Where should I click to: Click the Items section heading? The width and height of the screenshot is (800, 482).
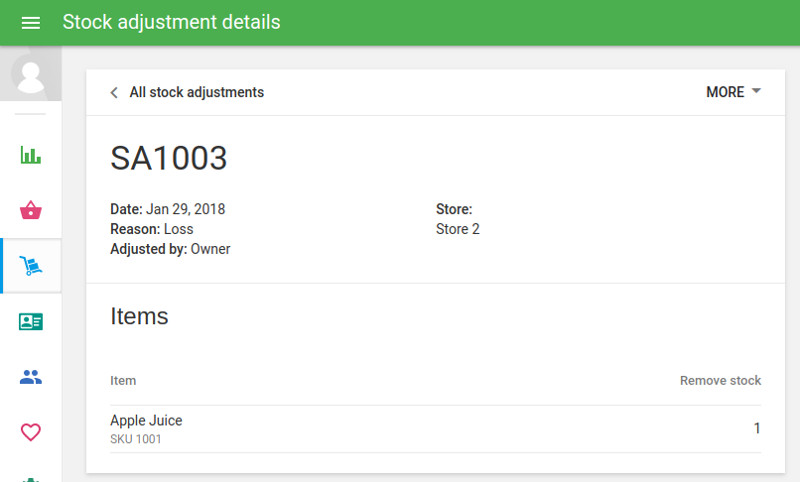click(x=139, y=316)
